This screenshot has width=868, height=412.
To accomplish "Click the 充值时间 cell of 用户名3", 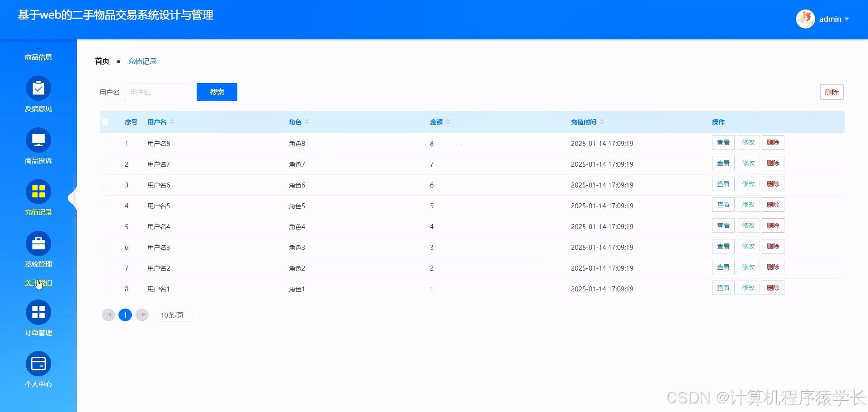I will click(602, 248).
